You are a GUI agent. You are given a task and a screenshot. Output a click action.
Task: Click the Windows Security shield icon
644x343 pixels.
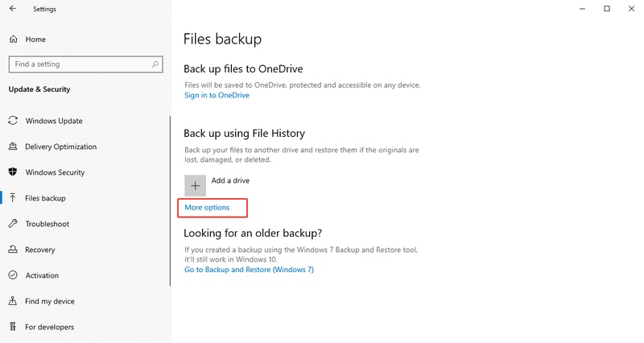click(13, 171)
